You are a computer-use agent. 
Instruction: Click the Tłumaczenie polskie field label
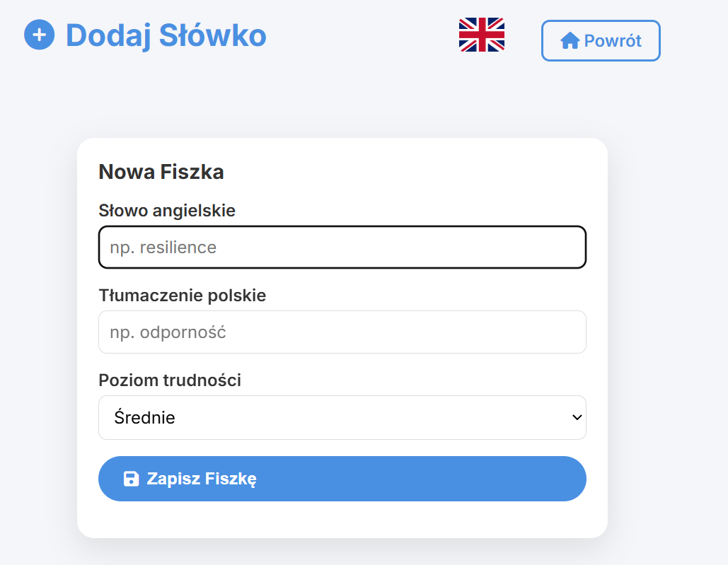click(x=182, y=295)
